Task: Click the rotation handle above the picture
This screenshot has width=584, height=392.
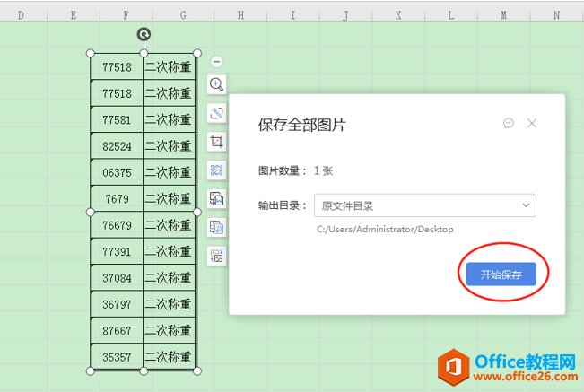Action: click(x=144, y=34)
